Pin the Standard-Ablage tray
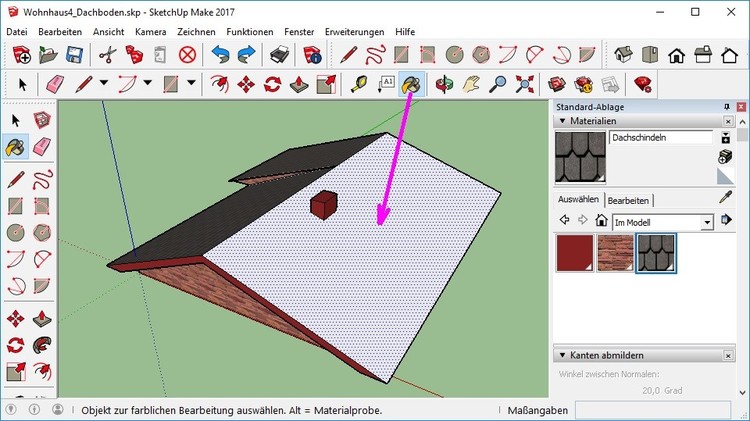Image resolution: width=750 pixels, height=421 pixels. 727,107
